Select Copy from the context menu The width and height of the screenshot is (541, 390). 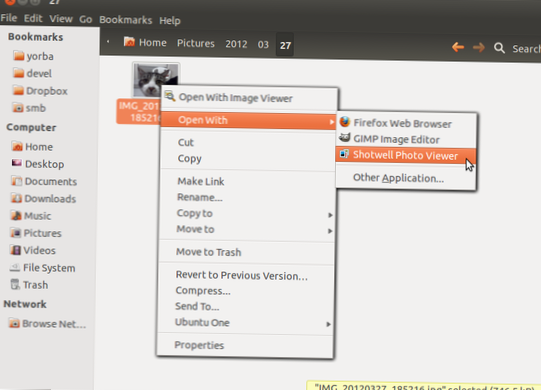click(x=248, y=158)
